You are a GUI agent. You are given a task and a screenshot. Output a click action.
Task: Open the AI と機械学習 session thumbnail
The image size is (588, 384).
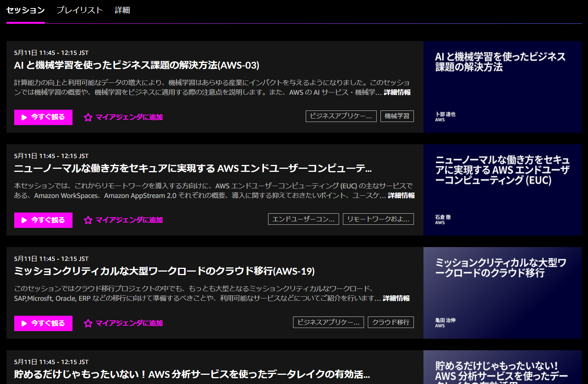click(x=502, y=87)
